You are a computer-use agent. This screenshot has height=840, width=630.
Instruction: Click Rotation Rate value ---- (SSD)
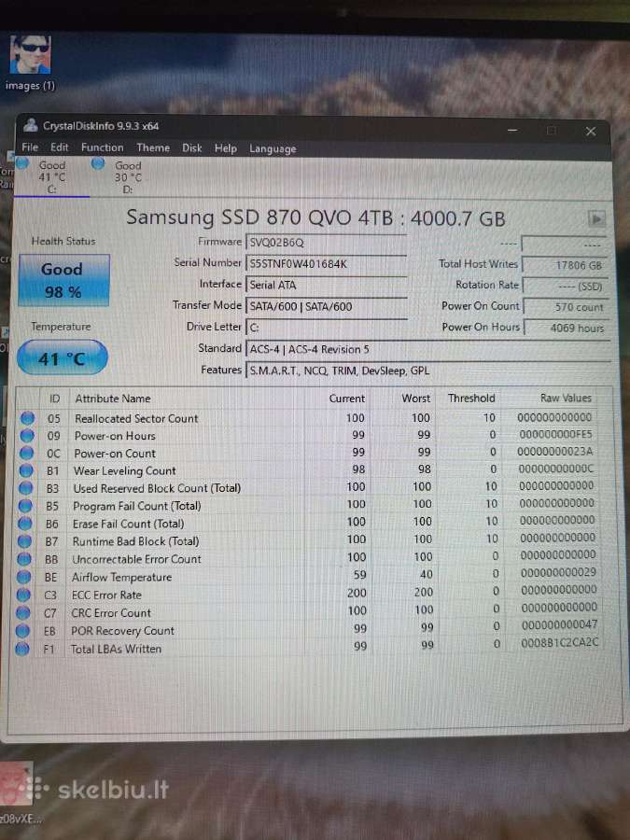(x=566, y=287)
